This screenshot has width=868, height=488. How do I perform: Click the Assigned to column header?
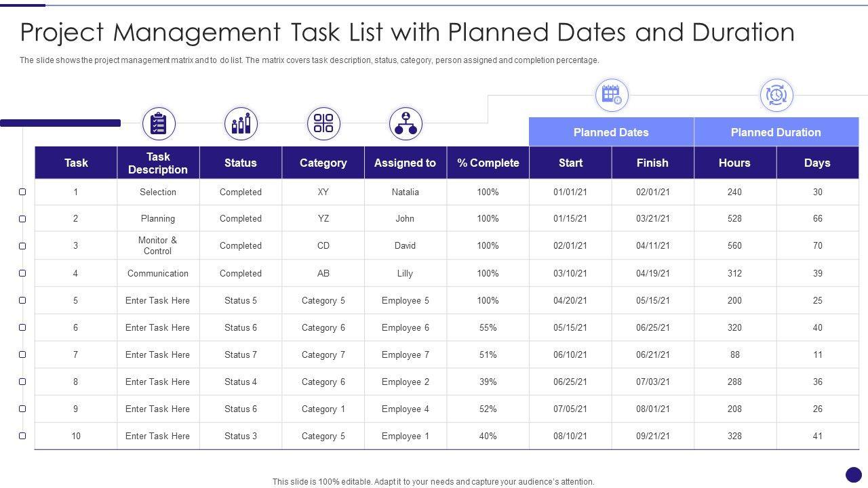(x=406, y=163)
